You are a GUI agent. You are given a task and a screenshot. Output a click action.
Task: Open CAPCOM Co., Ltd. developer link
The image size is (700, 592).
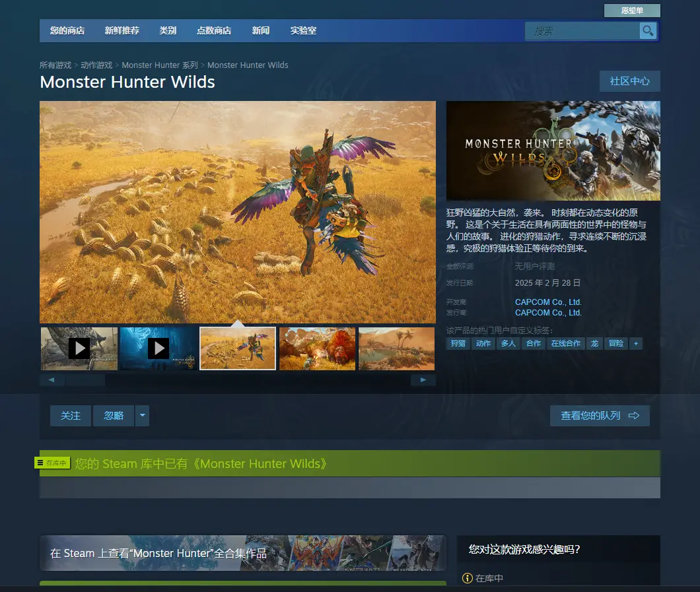[x=548, y=302]
